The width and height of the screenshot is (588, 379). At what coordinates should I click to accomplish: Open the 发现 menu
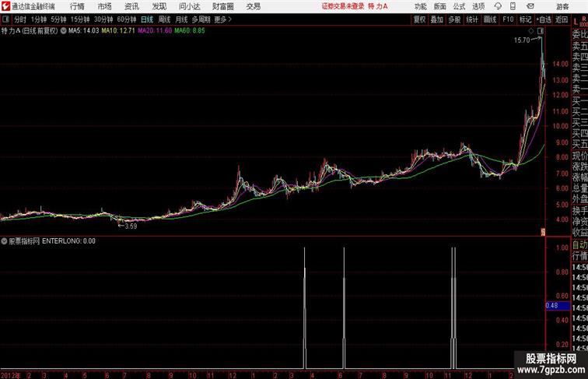point(159,6)
